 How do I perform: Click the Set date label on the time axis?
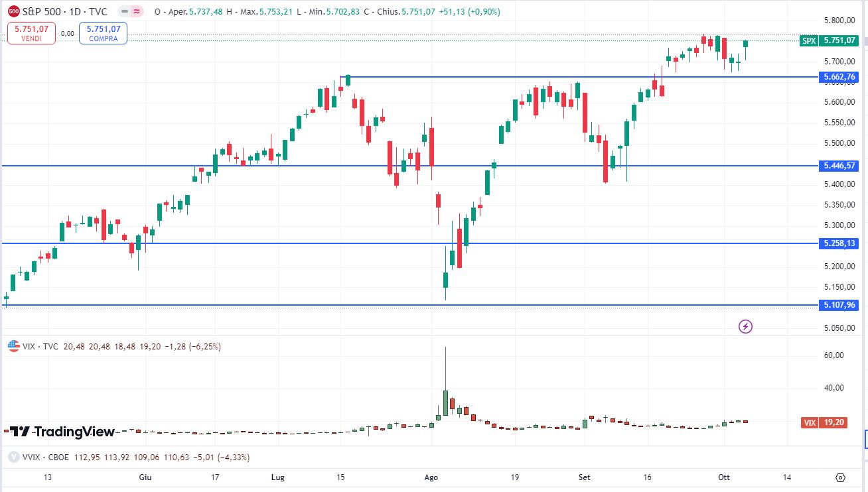pos(585,477)
